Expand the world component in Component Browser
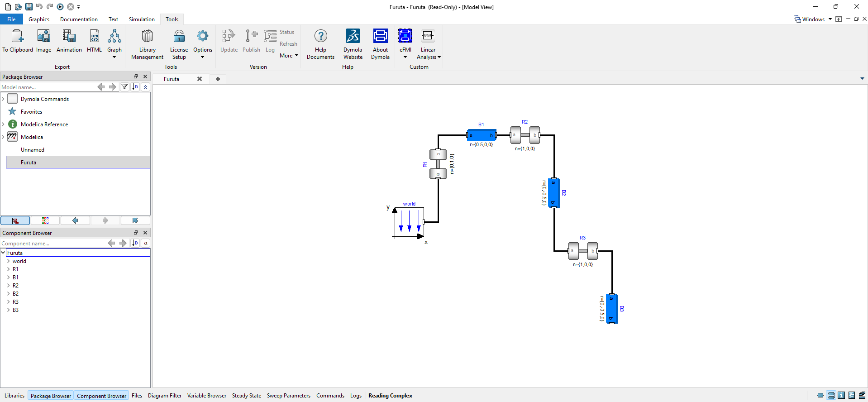Image resolution: width=868 pixels, height=402 pixels. [x=9, y=261]
